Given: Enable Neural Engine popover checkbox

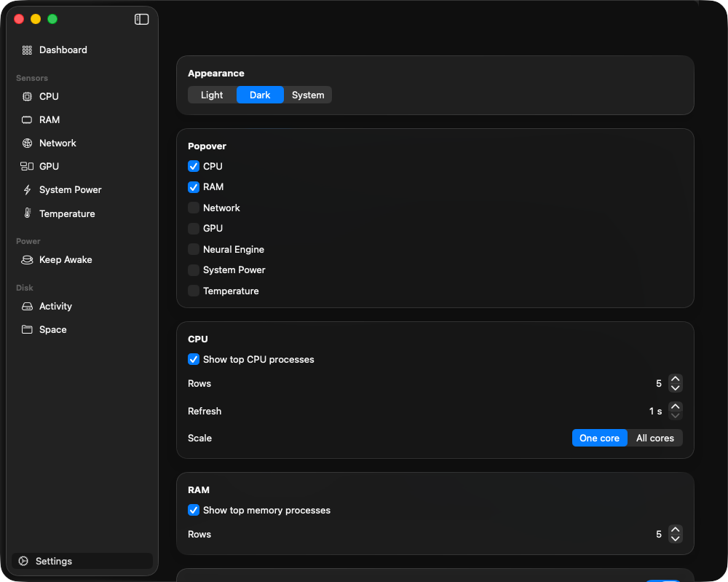Looking at the screenshot, I should point(194,249).
